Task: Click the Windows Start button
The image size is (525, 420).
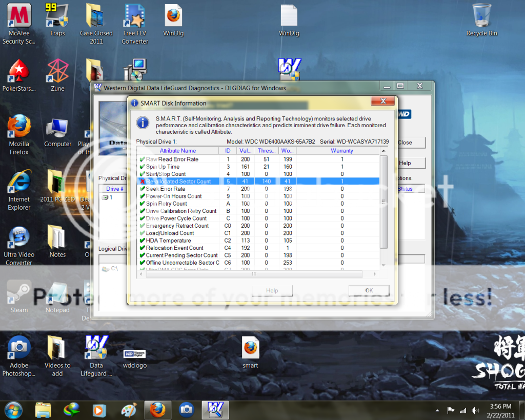Action: pyautogui.click(x=13, y=410)
